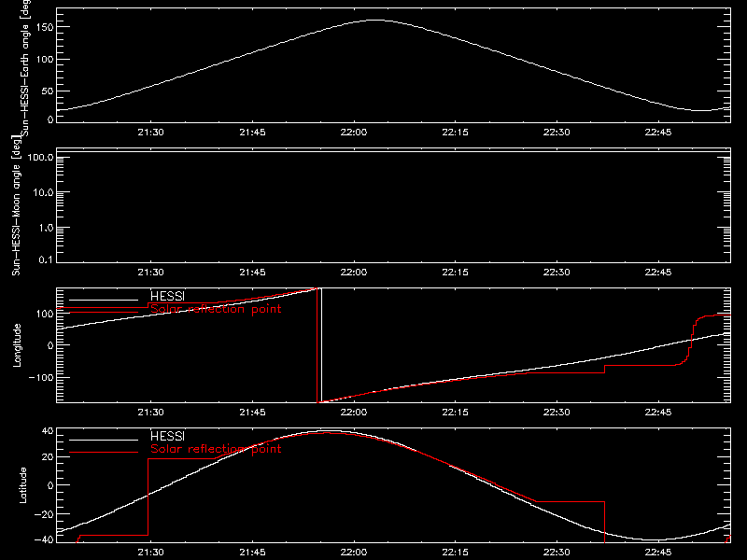Click 22:00 label under Moon angle plot
The height and width of the screenshot is (560, 747).
click(x=354, y=273)
